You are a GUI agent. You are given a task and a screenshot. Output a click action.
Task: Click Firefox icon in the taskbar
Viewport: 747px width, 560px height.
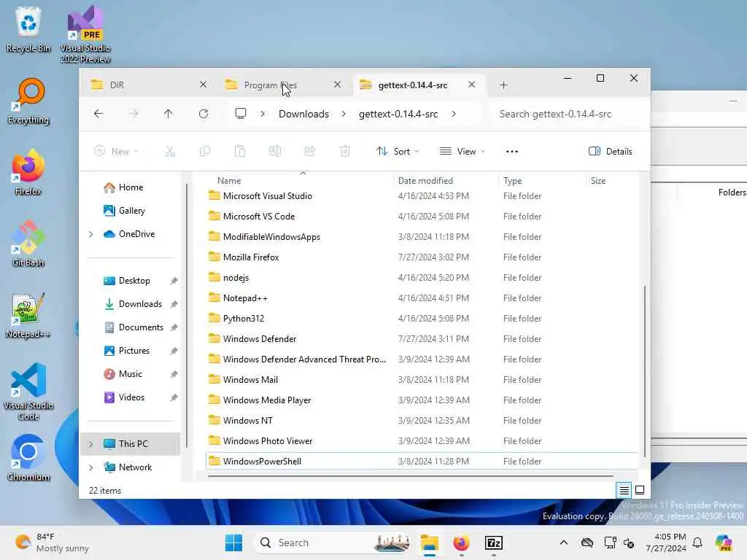pos(461,542)
